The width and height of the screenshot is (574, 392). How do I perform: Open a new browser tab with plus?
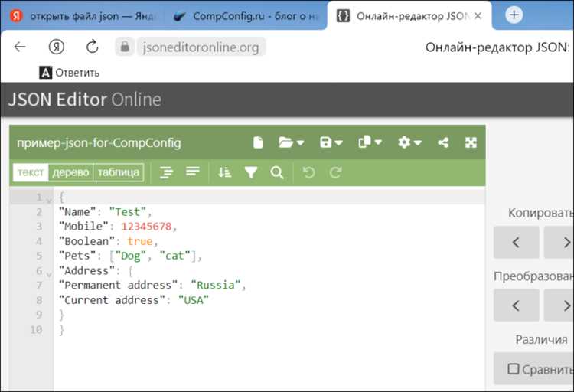click(x=514, y=15)
